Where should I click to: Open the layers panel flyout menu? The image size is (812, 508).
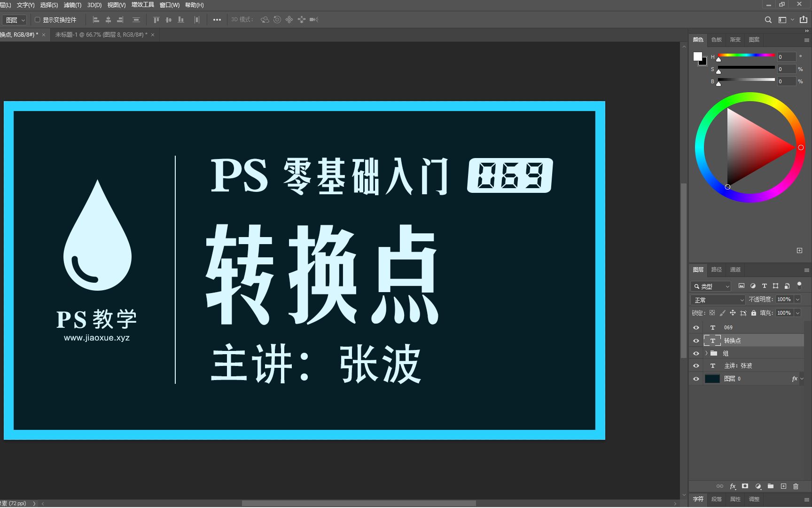[806, 270]
